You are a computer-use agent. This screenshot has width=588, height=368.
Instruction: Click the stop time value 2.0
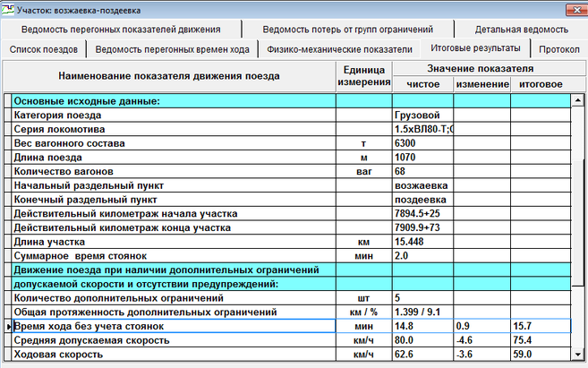point(401,256)
